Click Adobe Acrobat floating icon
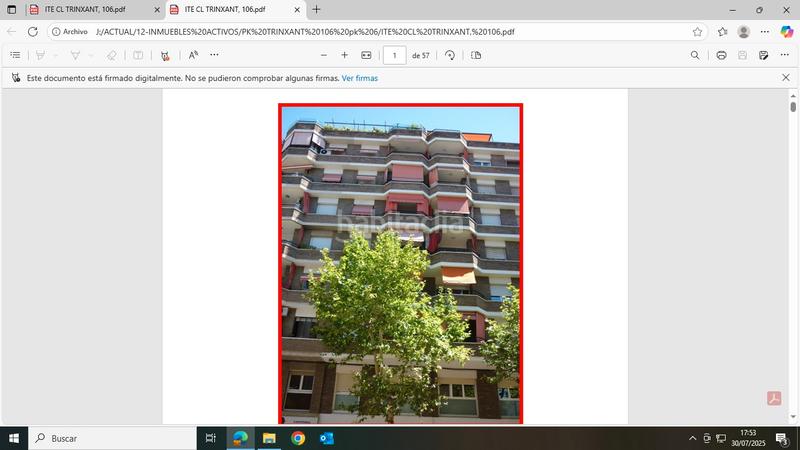 774,398
